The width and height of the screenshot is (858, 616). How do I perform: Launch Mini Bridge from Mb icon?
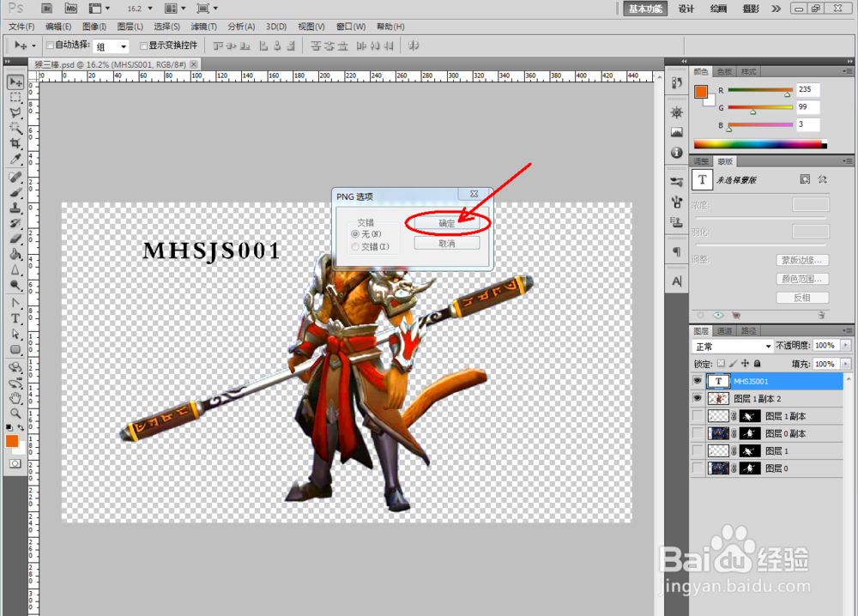click(x=70, y=9)
